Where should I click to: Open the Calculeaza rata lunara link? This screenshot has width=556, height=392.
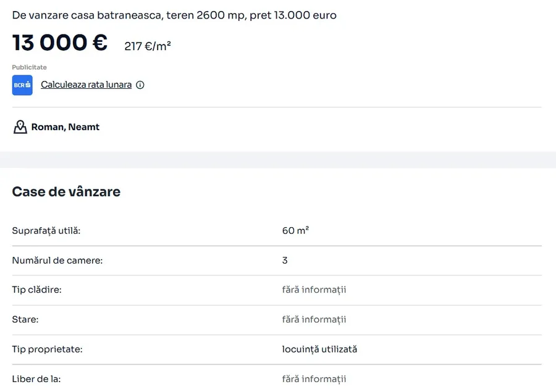coord(86,85)
